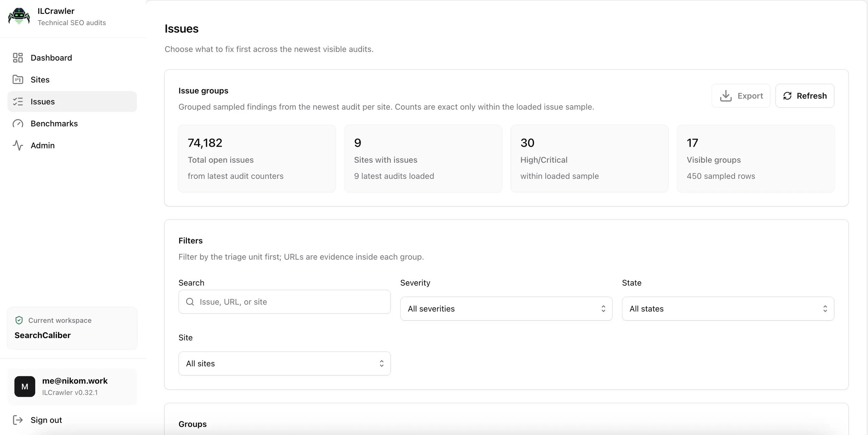Screen dimensions: 868x435
Task: Click the 450 sampled rows text
Action: pyautogui.click(x=721, y=176)
